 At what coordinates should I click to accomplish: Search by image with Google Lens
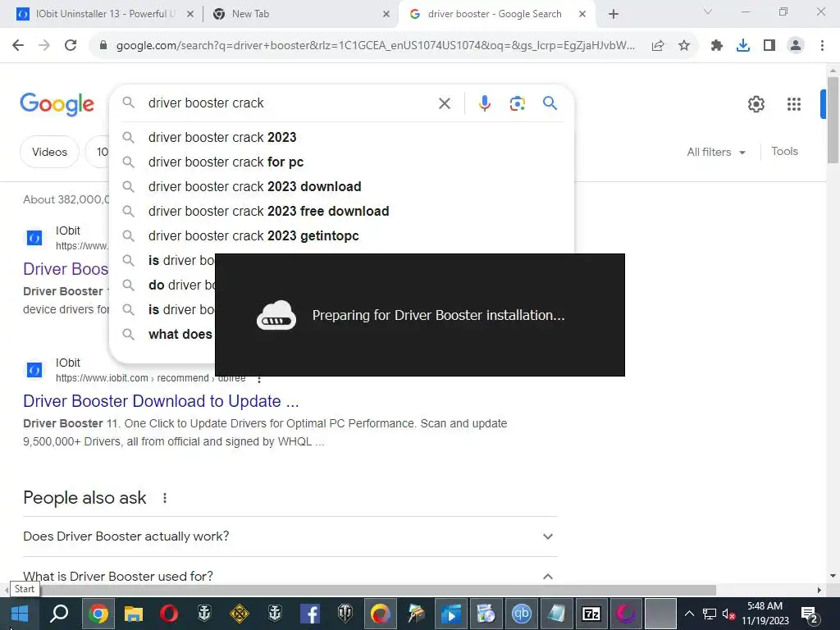tap(517, 103)
